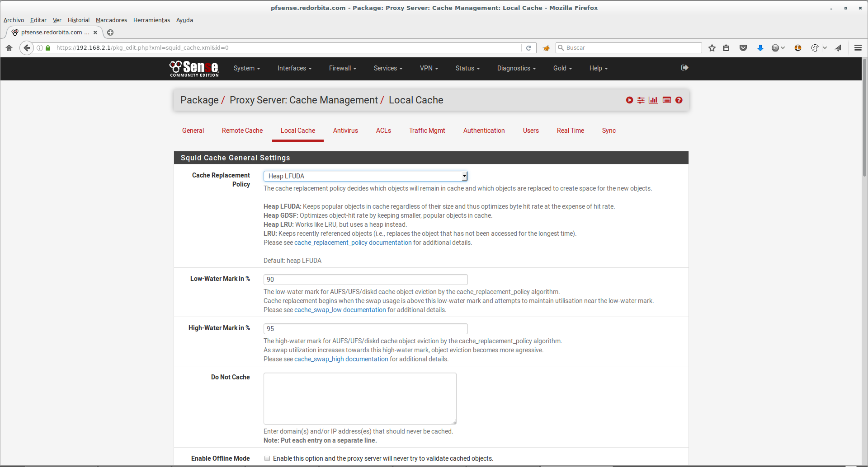
Task: Open the red help question-mark icon
Action: click(x=679, y=100)
